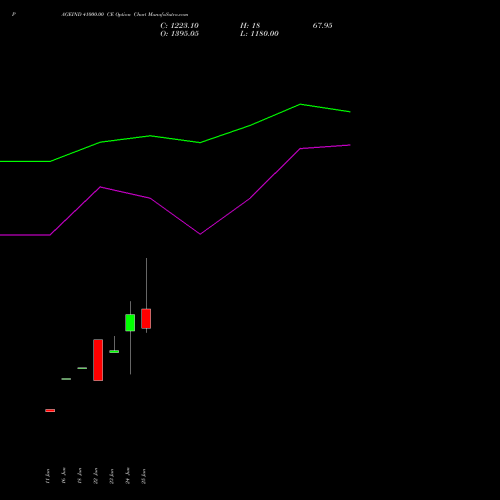Image resolution: width=500 pixels, height=500 pixels.
Task: Click the open value 'O: 1395.05'
Action: pos(179,34)
